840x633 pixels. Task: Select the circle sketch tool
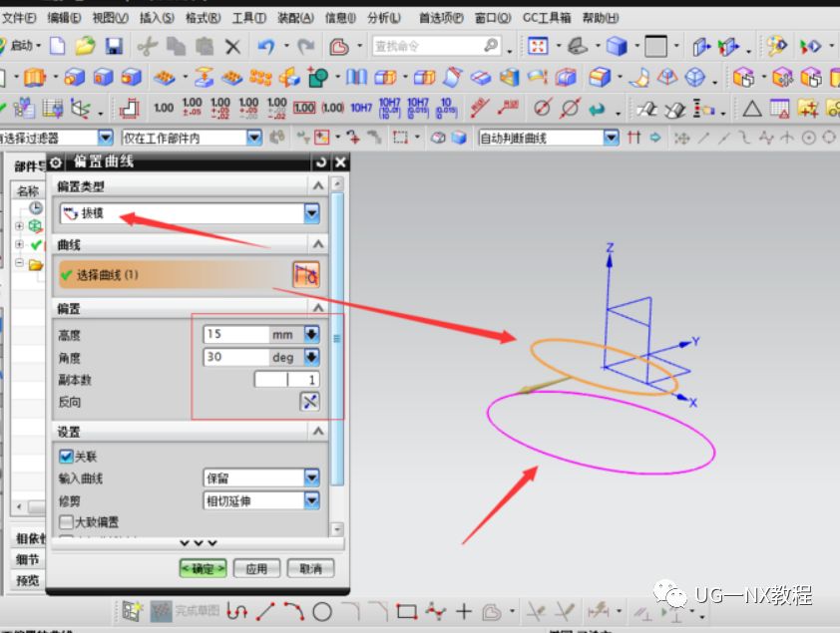322,612
